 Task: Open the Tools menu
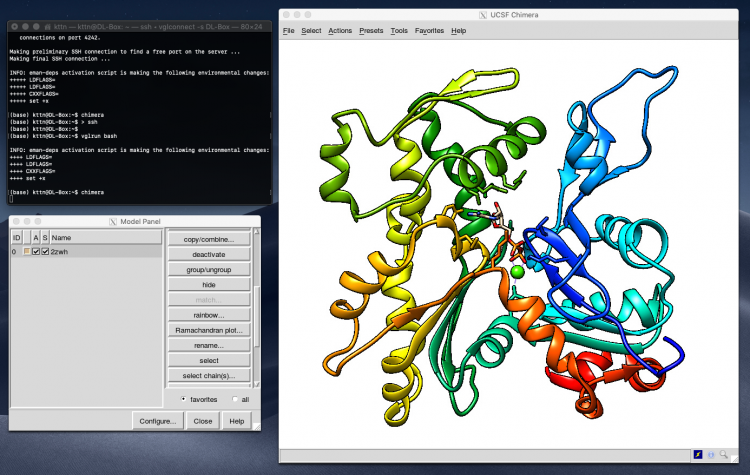tap(399, 31)
